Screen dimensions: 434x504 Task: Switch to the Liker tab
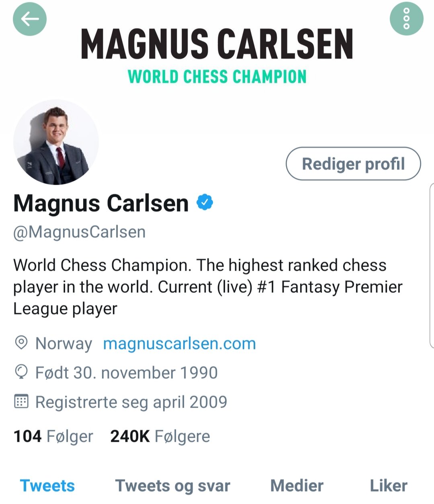click(389, 486)
